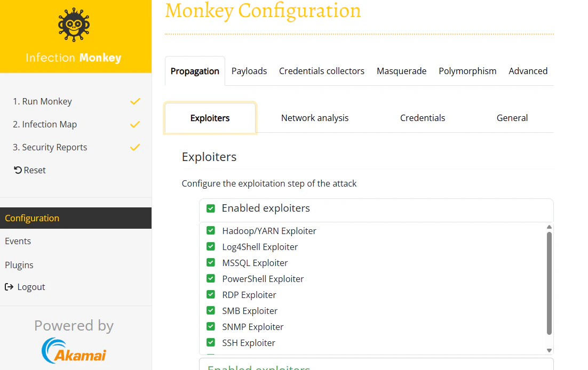588x370 pixels.
Task: Click the Logout arrow icon
Action: [x=9, y=287]
